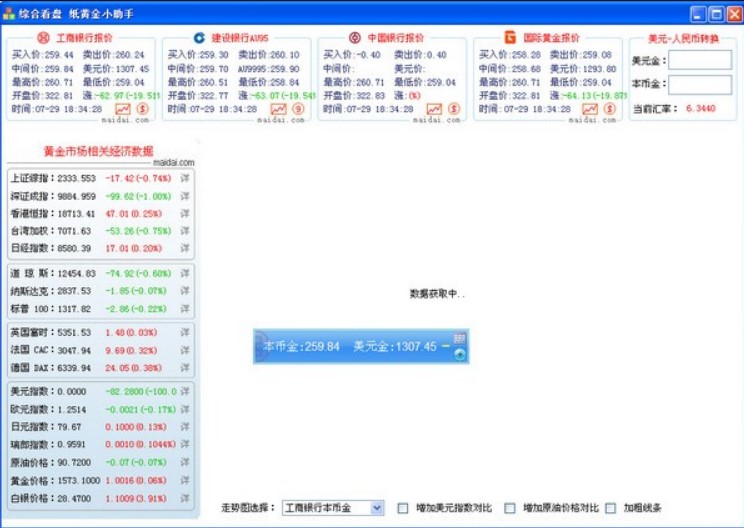This screenshot has width=744, height=528.
Task: Click the 美元金 input field
Action: point(700,60)
